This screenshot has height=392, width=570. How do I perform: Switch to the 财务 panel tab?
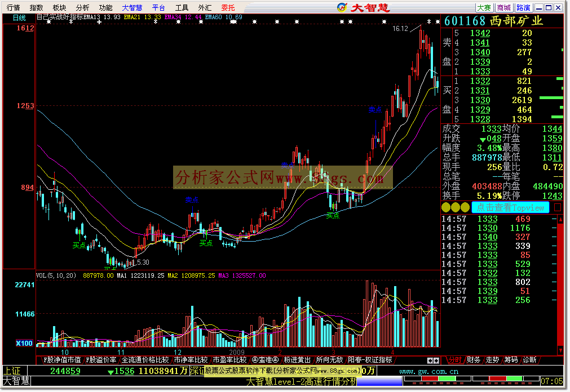click(473, 360)
